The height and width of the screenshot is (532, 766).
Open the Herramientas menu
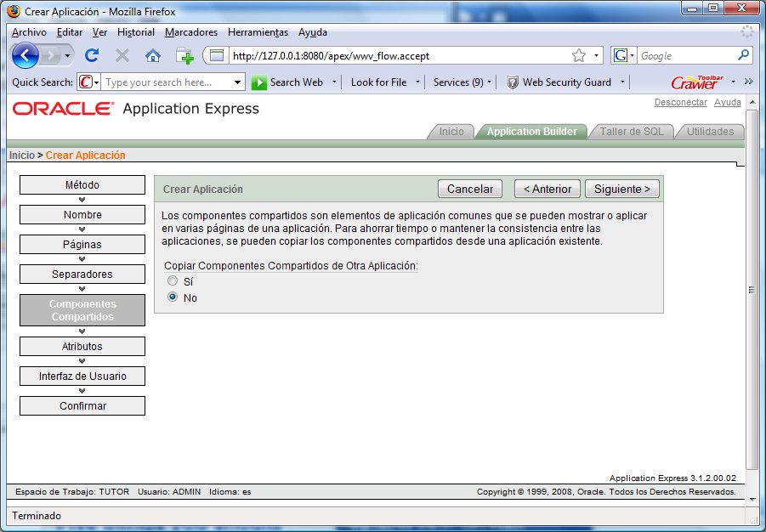pyautogui.click(x=258, y=32)
